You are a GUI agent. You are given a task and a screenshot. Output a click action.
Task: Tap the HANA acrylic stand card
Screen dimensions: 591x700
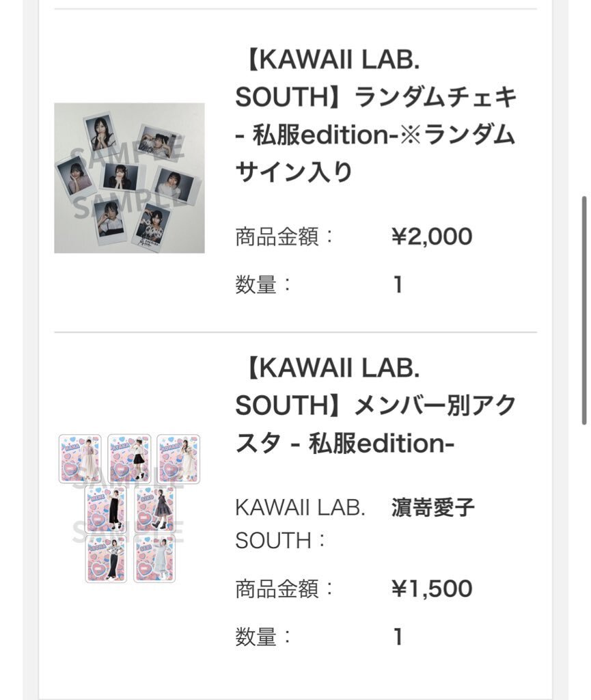point(80,458)
